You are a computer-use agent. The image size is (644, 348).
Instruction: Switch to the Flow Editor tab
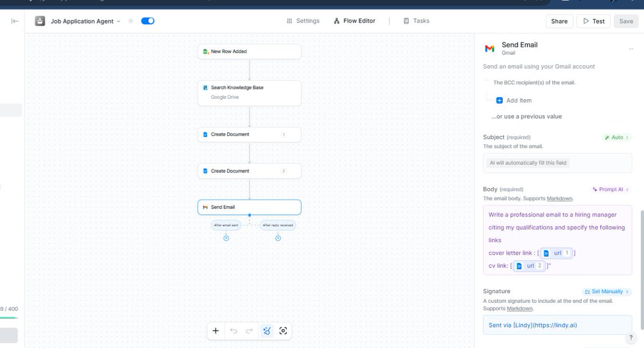pyautogui.click(x=355, y=21)
